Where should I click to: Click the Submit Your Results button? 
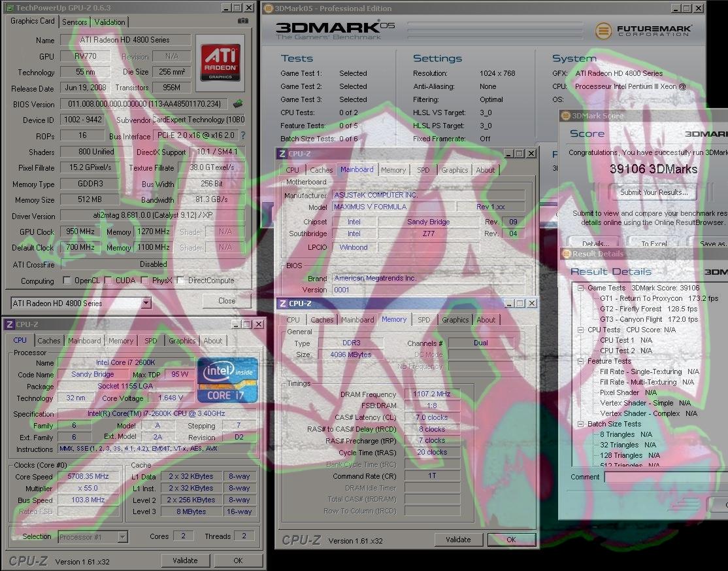654,192
